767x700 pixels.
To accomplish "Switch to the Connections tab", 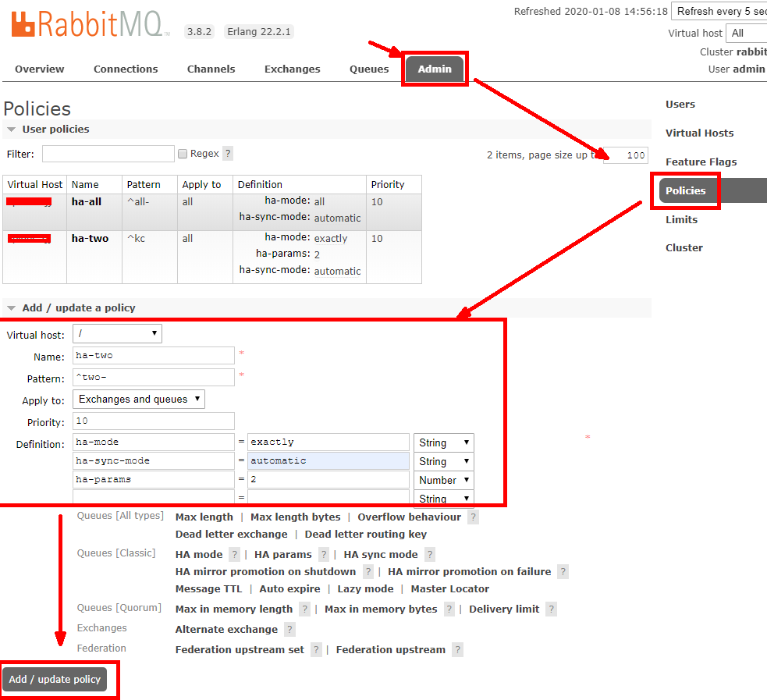I will pyautogui.click(x=126, y=69).
